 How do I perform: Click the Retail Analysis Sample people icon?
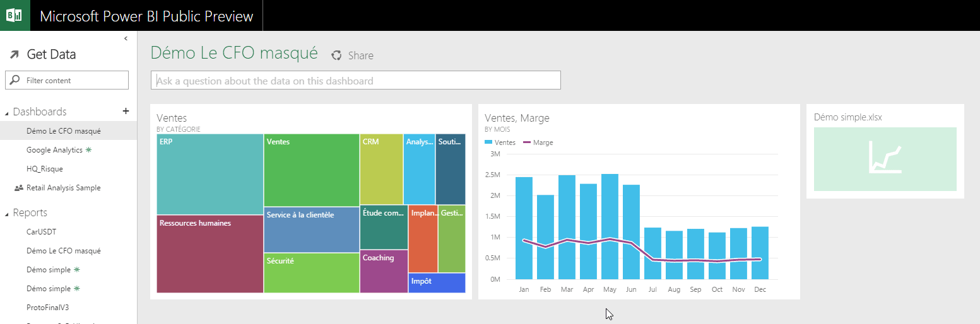tap(18, 188)
